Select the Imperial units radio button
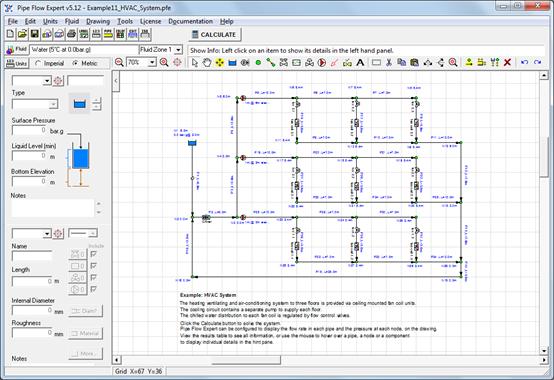This screenshot has width=554, height=380. click(38, 64)
